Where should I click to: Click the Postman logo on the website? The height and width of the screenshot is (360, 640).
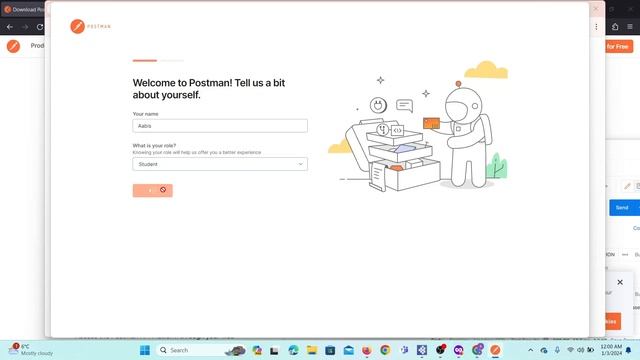pos(13,46)
